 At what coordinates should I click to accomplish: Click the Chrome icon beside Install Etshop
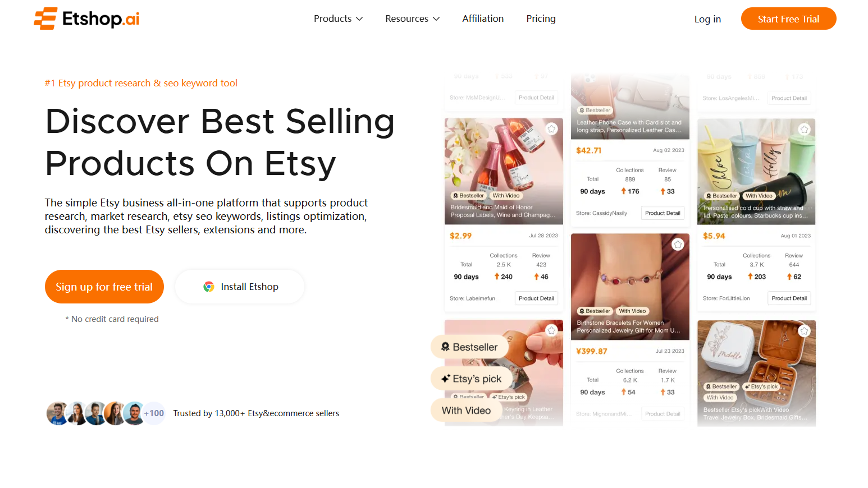tap(209, 287)
